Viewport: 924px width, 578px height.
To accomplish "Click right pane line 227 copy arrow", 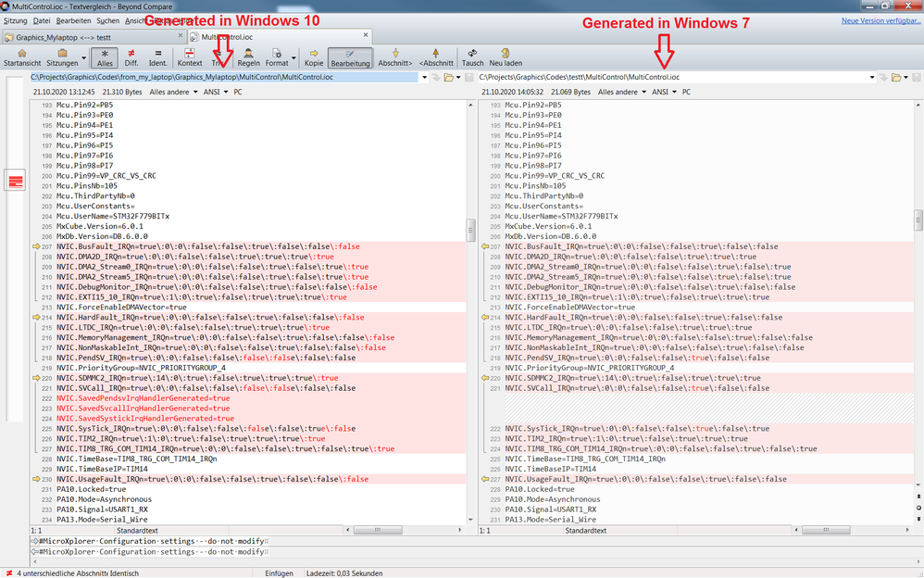I will click(x=485, y=479).
